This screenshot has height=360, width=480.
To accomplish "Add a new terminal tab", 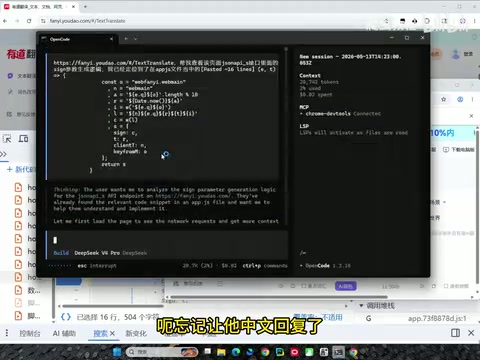I will pyautogui.click(x=126, y=39).
